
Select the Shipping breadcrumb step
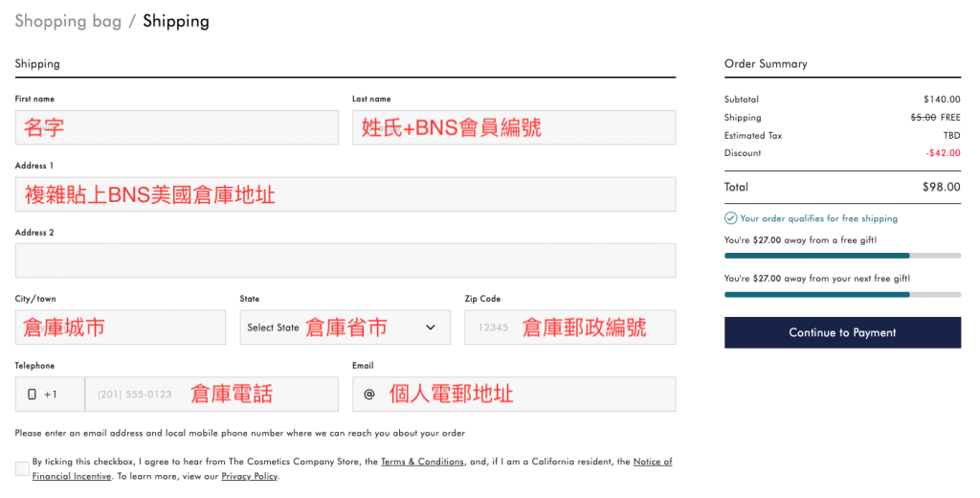(x=176, y=21)
